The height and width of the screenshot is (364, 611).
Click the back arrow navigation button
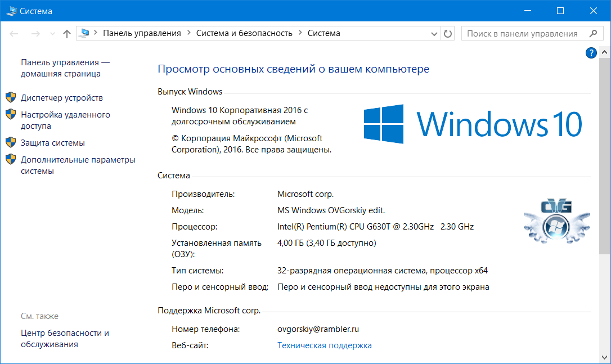point(15,34)
